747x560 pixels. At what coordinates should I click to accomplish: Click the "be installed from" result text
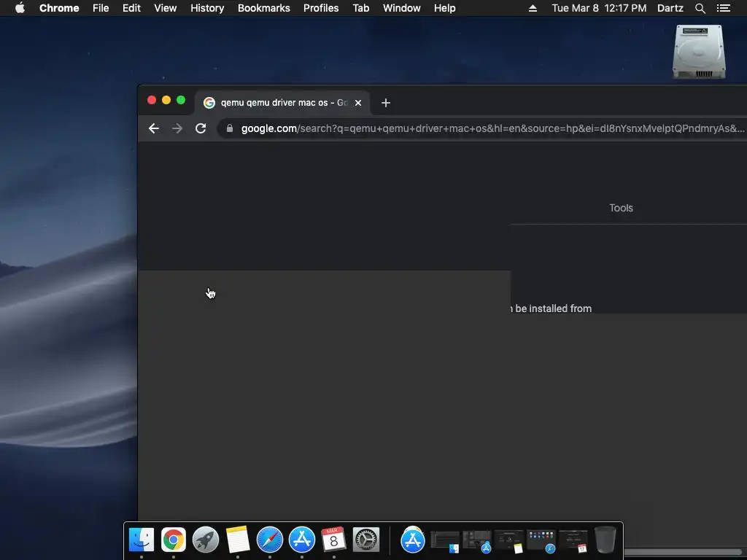(x=553, y=308)
